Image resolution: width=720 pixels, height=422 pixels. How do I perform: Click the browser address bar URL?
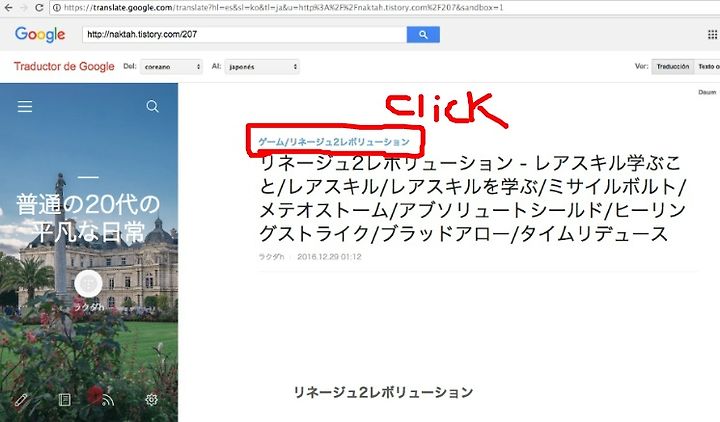(x=284, y=7)
